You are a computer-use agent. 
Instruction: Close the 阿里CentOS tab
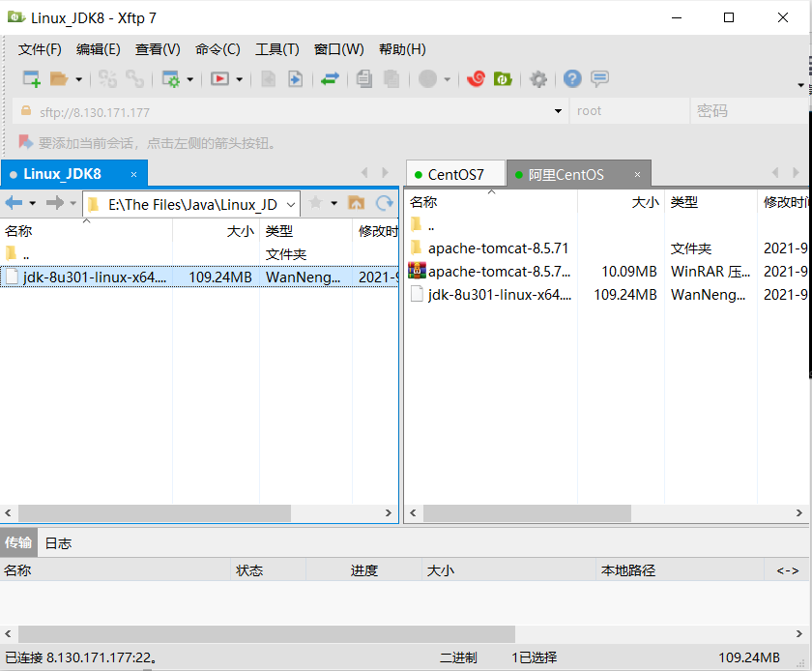pos(637,175)
